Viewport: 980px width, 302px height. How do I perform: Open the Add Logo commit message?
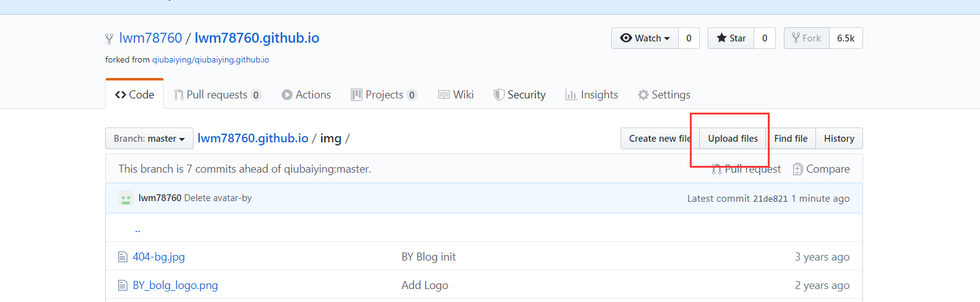425,285
